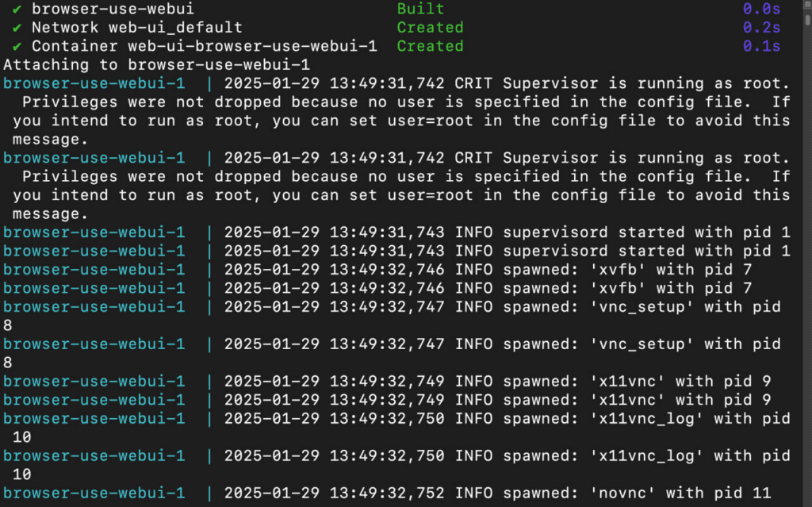Click the 0.0s build time value

point(761,9)
